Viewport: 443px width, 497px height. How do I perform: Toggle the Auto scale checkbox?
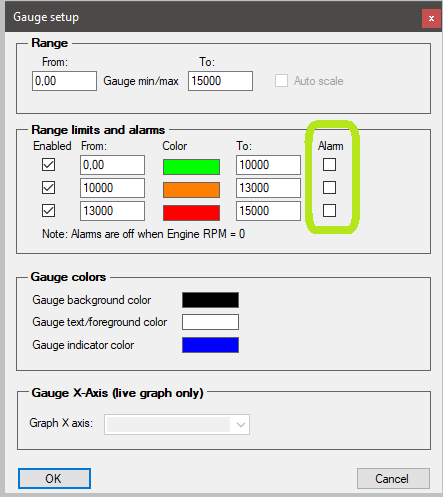(281, 81)
